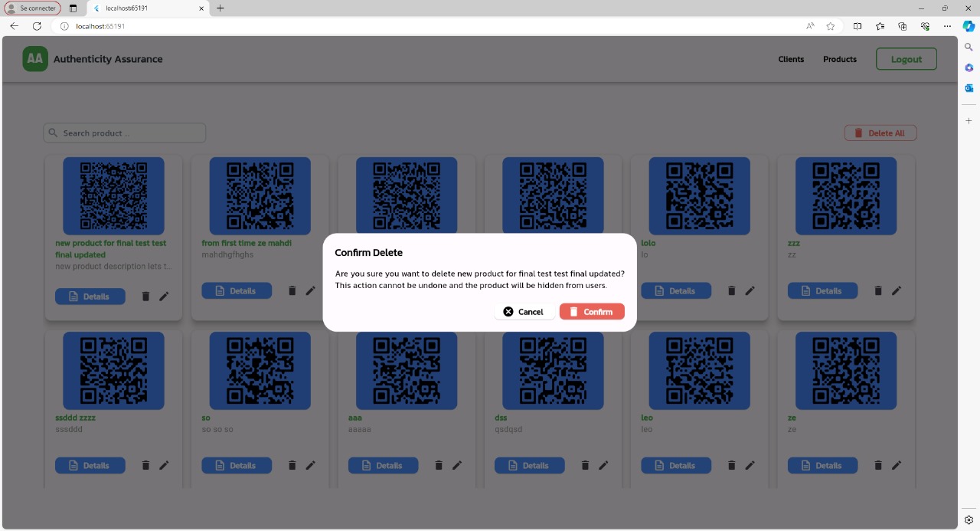Click the QR code of the aaa product
This screenshot has width=980, height=531.
point(407,371)
